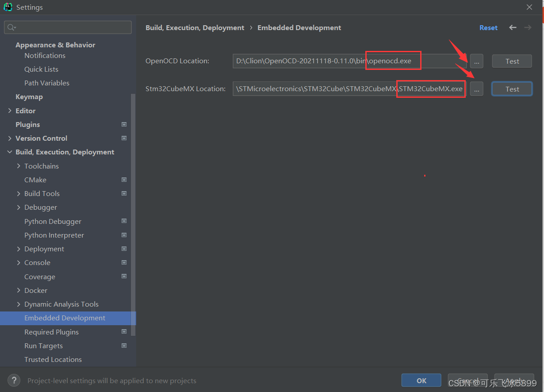The width and height of the screenshot is (544, 392).
Task: Expand the Deployment node
Action: [19, 249]
